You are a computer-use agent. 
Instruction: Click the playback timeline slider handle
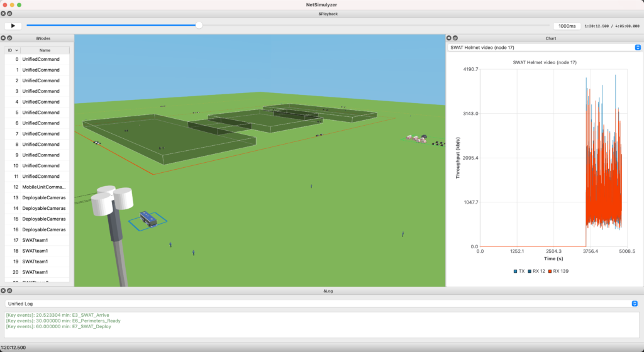tap(199, 25)
